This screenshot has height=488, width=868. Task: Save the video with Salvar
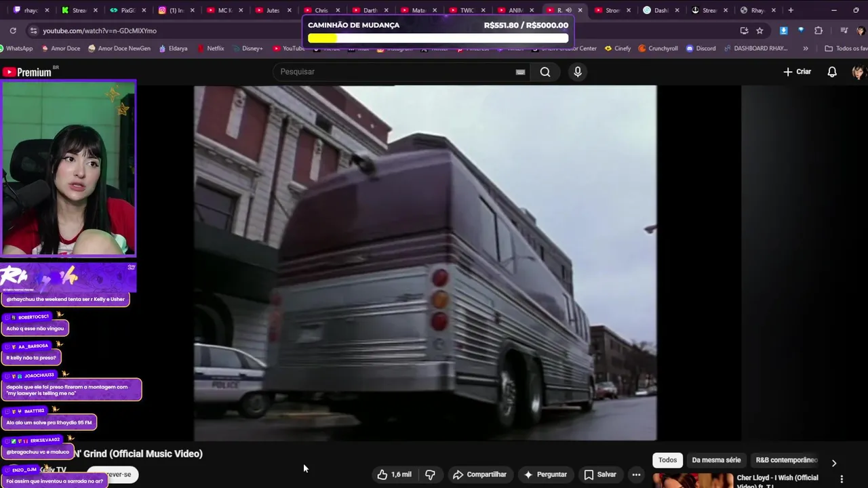(x=600, y=474)
